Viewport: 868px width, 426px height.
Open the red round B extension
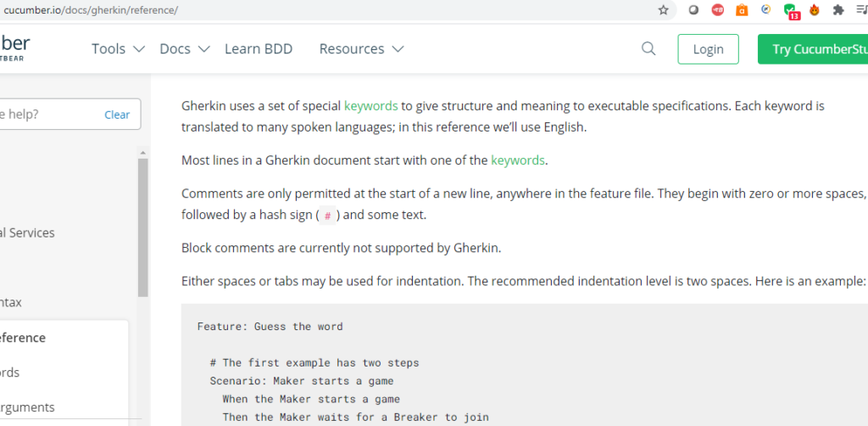[717, 10]
